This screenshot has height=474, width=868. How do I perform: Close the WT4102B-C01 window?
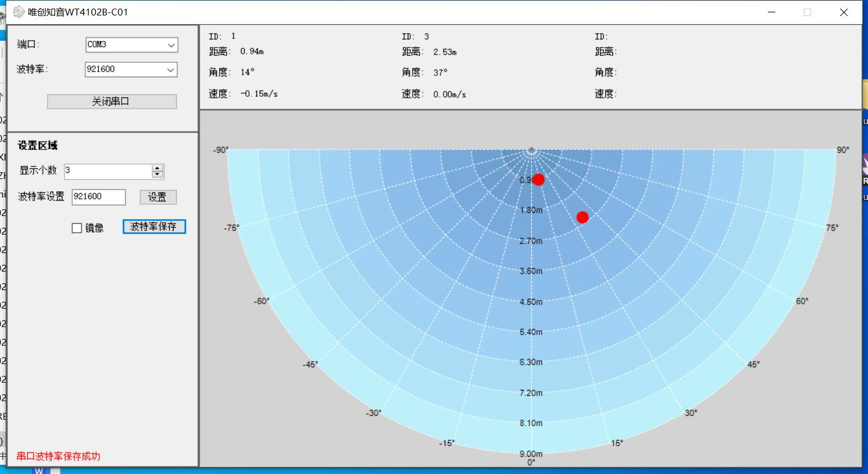[x=843, y=12]
